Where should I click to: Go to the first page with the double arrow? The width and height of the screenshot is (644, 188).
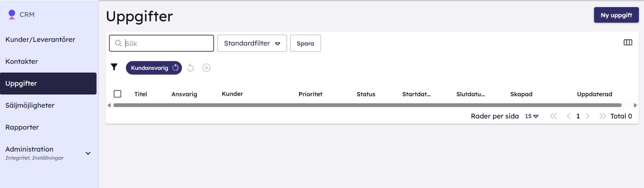(x=554, y=116)
